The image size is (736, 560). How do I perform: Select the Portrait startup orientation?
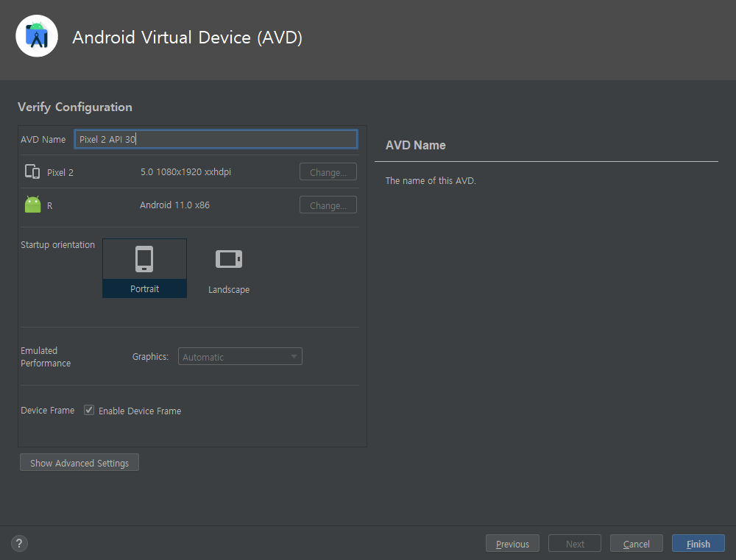tap(144, 268)
